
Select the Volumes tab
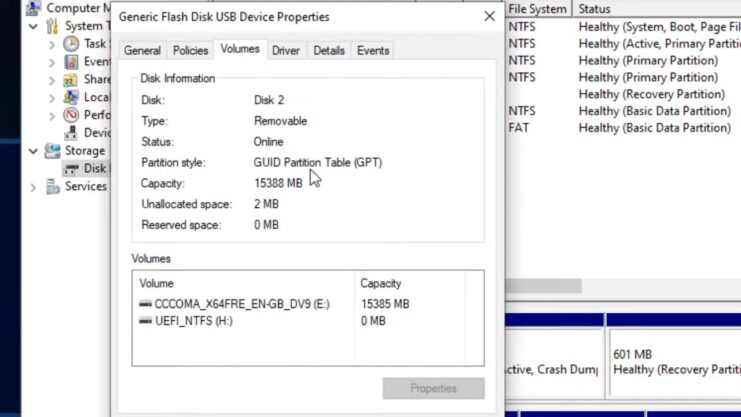point(240,49)
